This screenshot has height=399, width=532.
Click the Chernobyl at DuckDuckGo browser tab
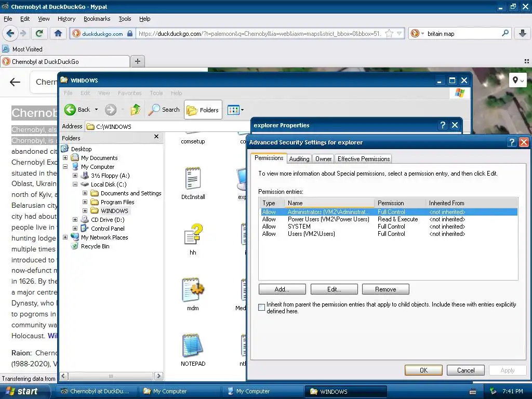pos(65,61)
